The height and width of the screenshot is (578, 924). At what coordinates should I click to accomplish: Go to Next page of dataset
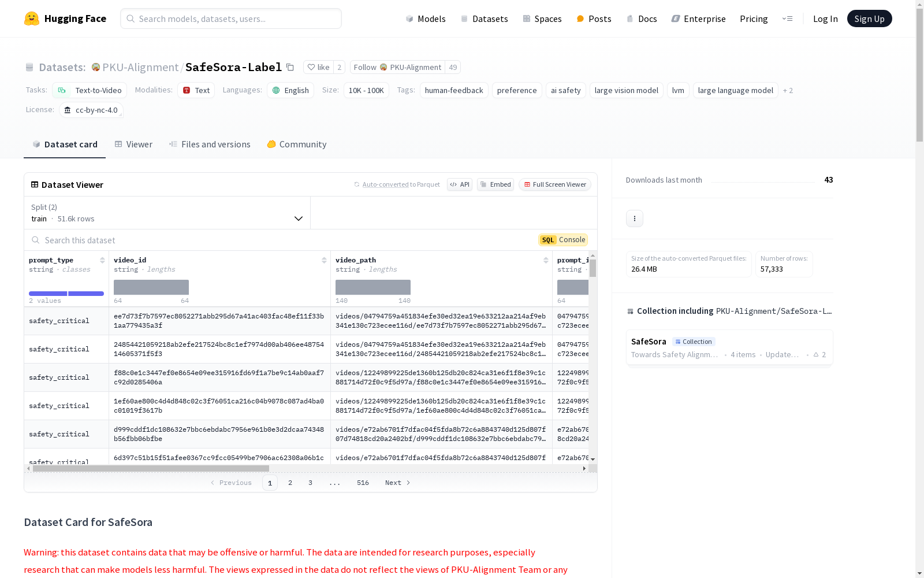point(398,483)
